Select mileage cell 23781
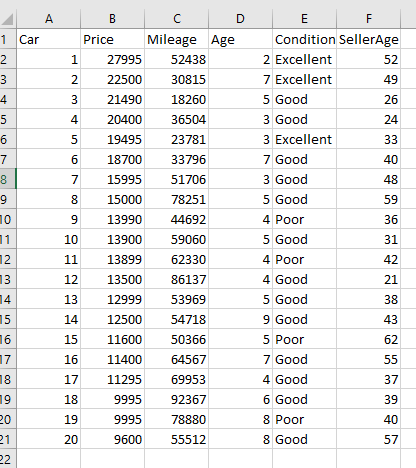 click(x=177, y=139)
